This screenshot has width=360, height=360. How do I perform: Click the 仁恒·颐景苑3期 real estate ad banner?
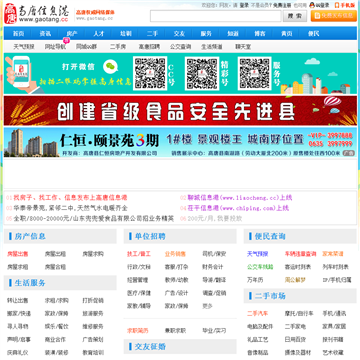coord(180,142)
